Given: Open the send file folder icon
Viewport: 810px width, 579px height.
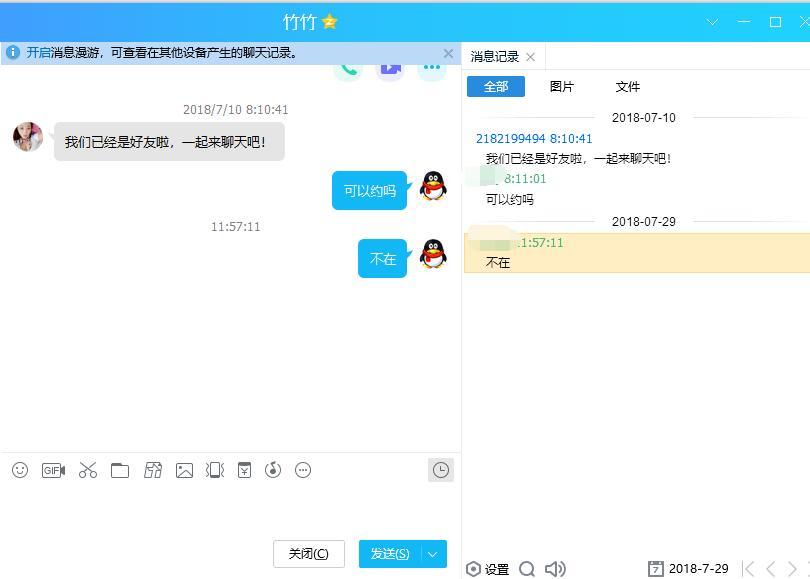Looking at the screenshot, I should coord(120,470).
